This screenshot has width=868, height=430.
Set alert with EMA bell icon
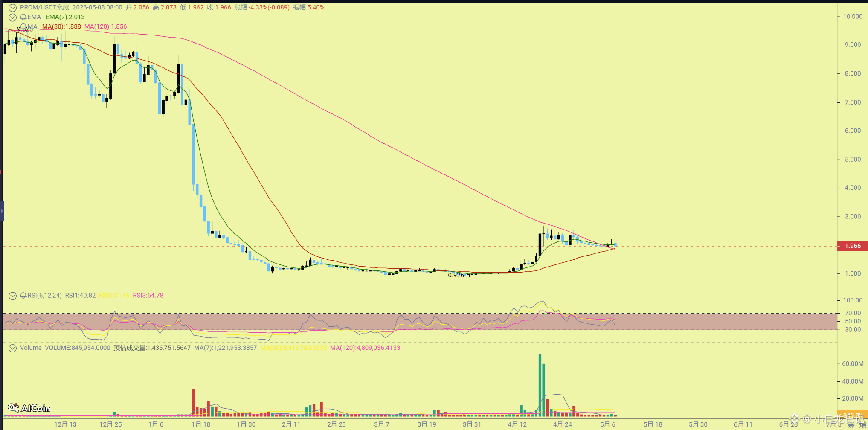pyautogui.click(x=23, y=17)
